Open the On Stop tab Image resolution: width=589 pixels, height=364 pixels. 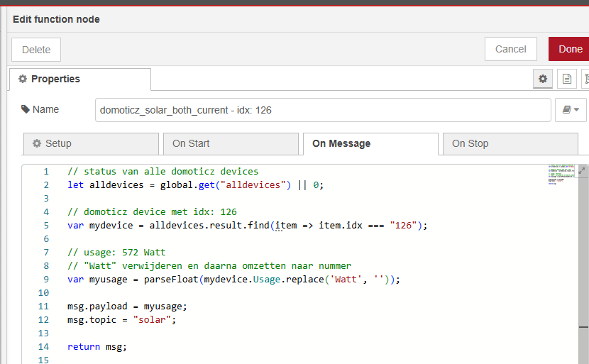pos(510,143)
